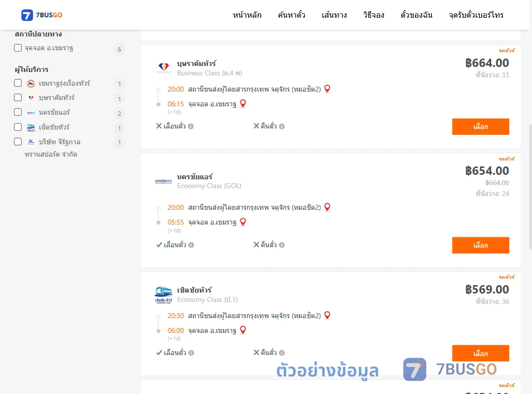
Task: Click บุษราคัมทัวร์ small logo in filter list
Action: point(31,98)
